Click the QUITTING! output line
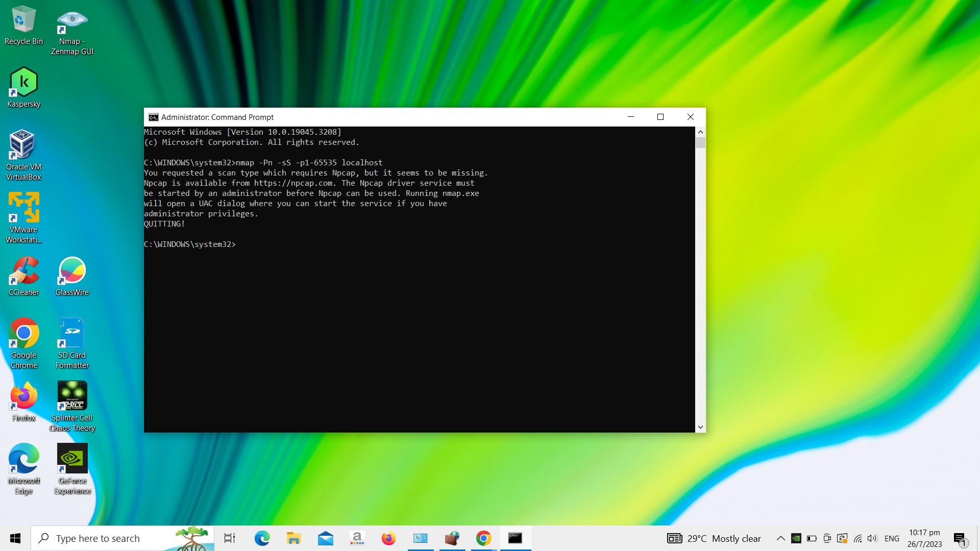 [164, 224]
